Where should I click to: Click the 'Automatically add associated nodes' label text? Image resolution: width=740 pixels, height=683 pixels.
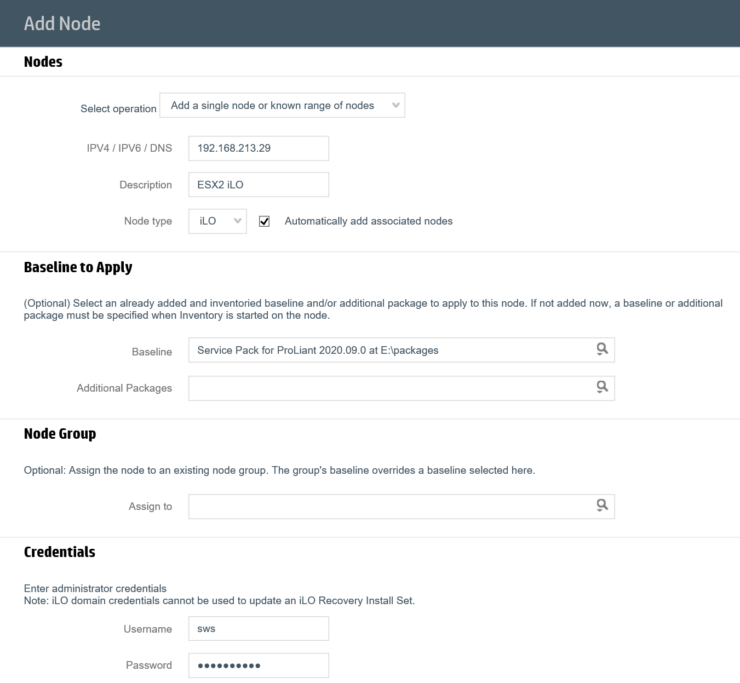368,221
